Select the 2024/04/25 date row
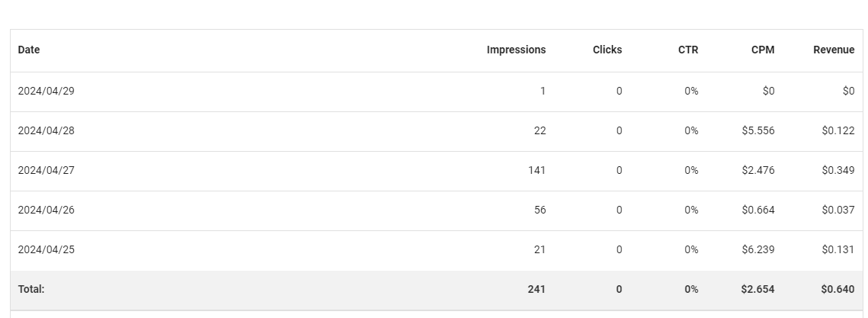868x318 pixels. coord(436,250)
